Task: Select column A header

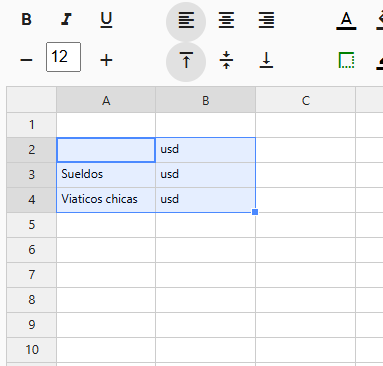Action: click(106, 100)
